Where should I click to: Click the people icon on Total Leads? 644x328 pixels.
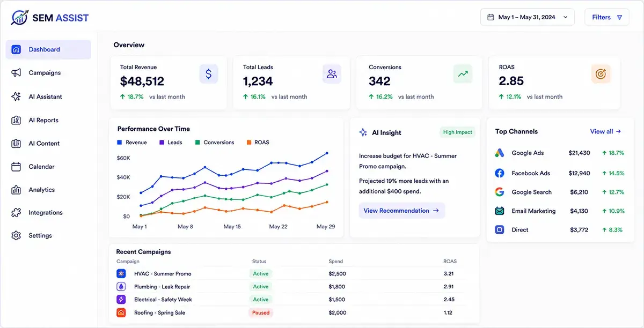pyautogui.click(x=332, y=74)
